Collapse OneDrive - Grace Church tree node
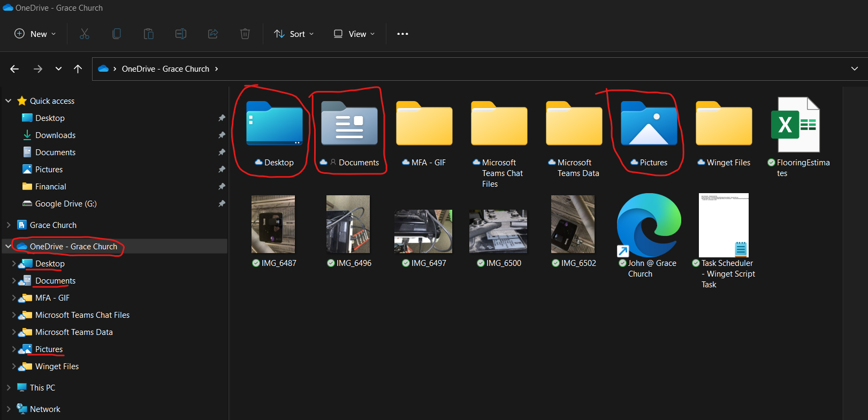This screenshot has width=868, height=420. pos(8,246)
